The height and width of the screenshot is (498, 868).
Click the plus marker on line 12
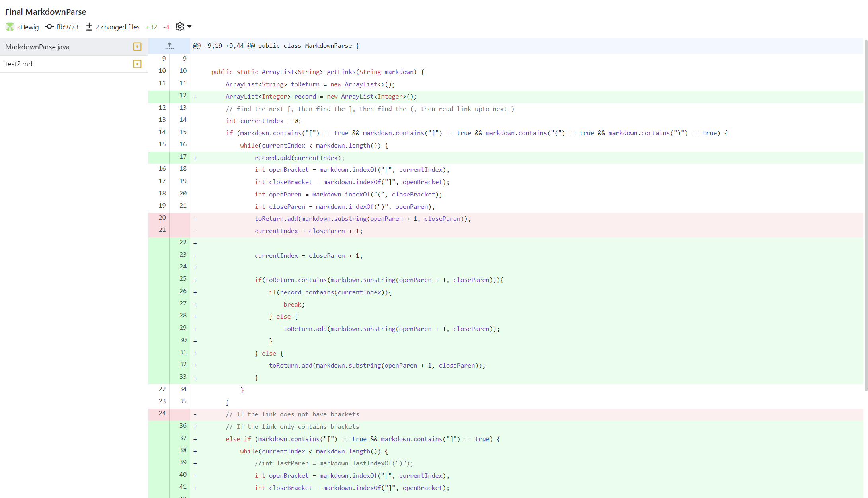click(195, 97)
